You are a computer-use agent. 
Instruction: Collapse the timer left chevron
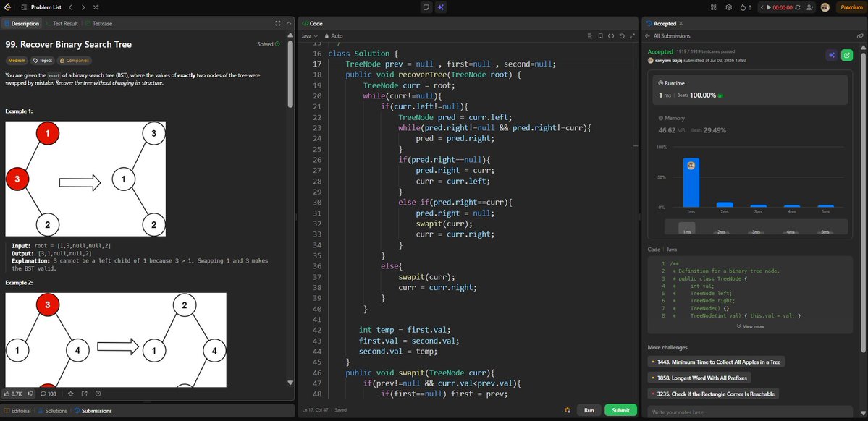[762, 7]
